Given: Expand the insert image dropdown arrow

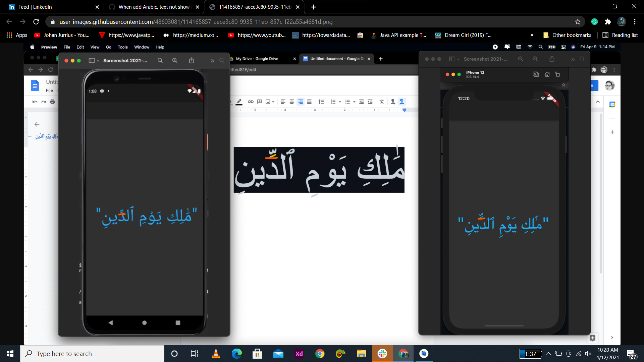Looking at the screenshot, I should pos(273,102).
